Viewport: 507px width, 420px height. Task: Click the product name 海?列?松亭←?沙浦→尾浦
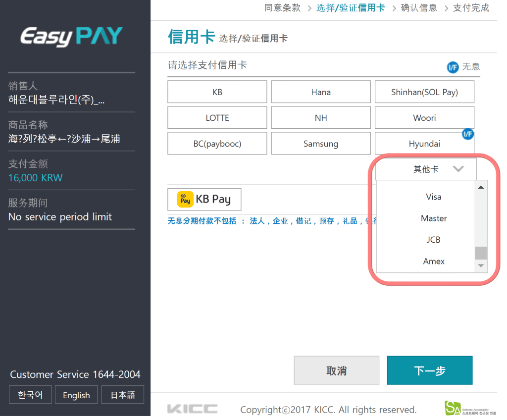pyautogui.click(x=64, y=139)
